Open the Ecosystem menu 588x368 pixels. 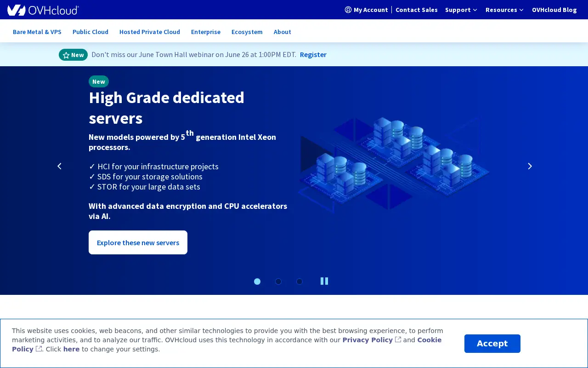[247, 32]
